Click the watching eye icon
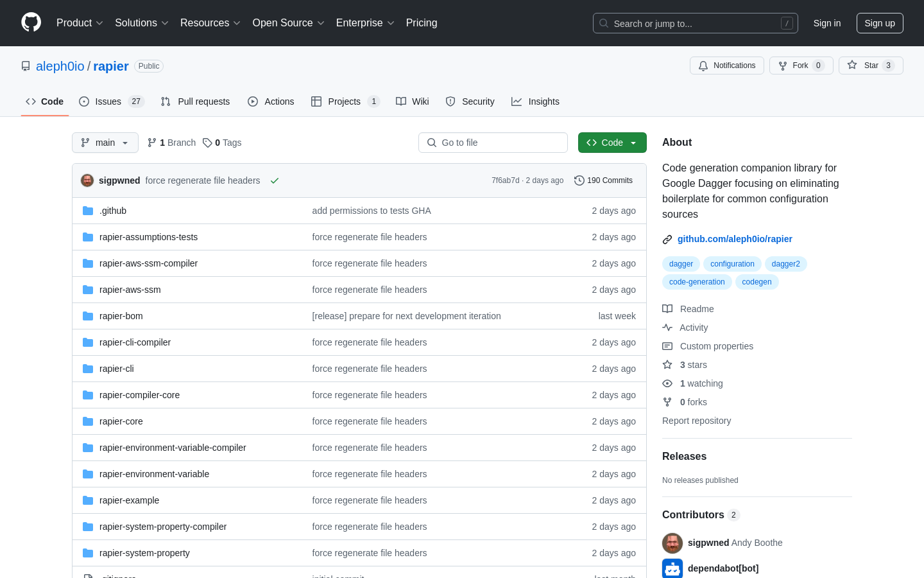 (x=667, y=383)
